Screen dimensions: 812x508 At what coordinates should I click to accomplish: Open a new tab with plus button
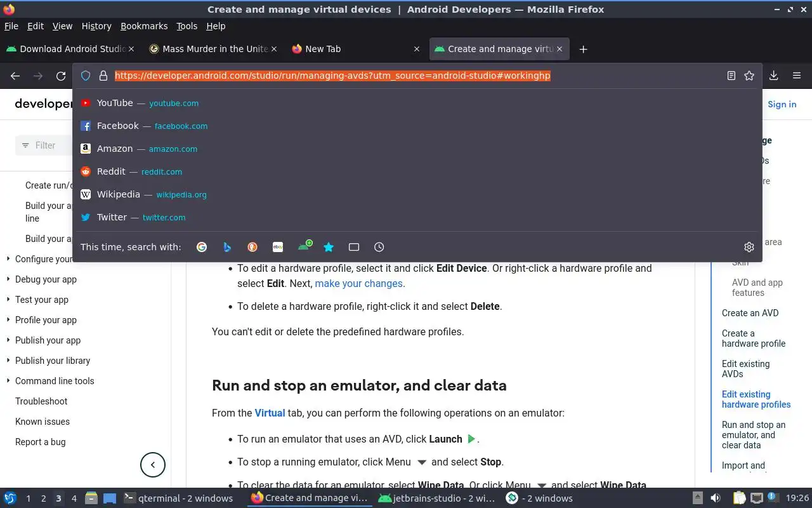coord(584,49)
